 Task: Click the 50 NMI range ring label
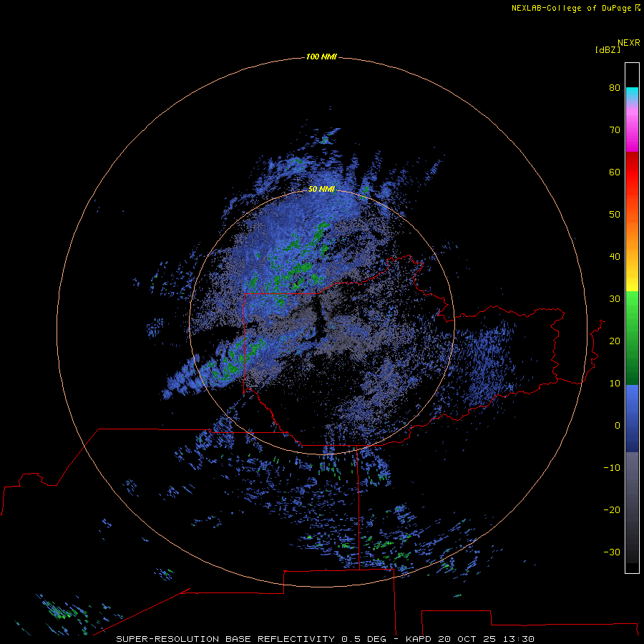tap(321, 189)
